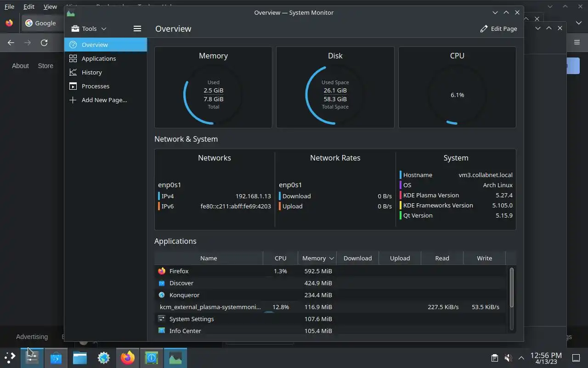Expand hidden system tray icons arrow
The height and width of the screenshot is (368, 588).
tap(521, 358)
